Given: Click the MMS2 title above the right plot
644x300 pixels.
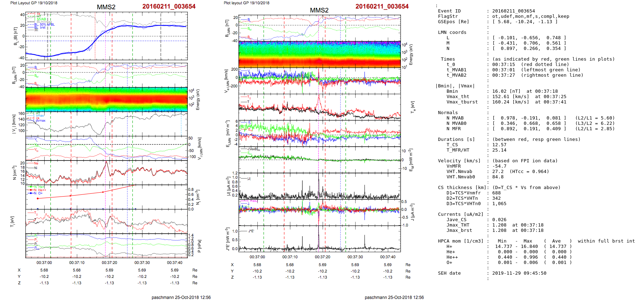Looking at the screenshot, I should (x=319, y=10).
